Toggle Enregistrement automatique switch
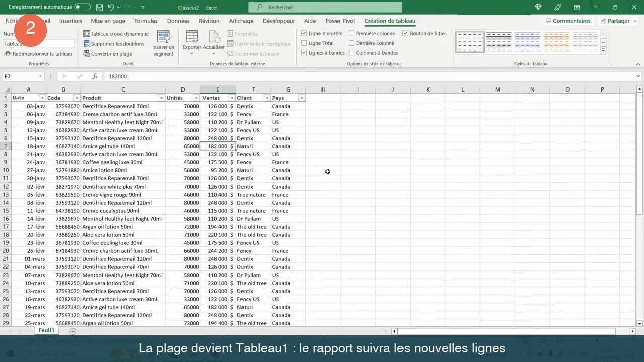This screenshot has width=644, height=362. pos(83,7)
